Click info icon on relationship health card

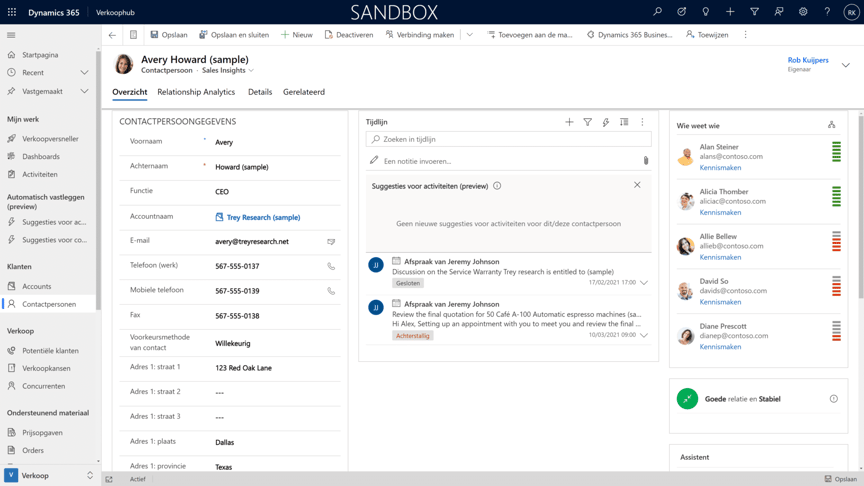[834, 398]
